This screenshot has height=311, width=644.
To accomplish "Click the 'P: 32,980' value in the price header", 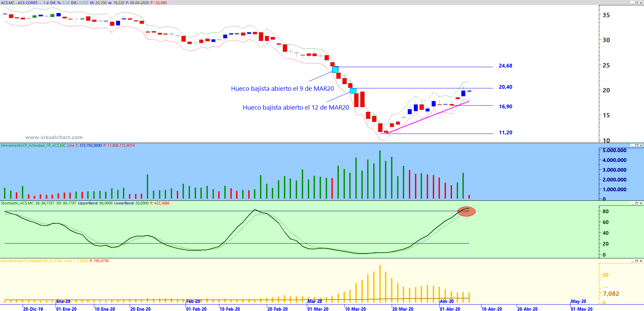I will pyautogui.click(x=158, y=3).
